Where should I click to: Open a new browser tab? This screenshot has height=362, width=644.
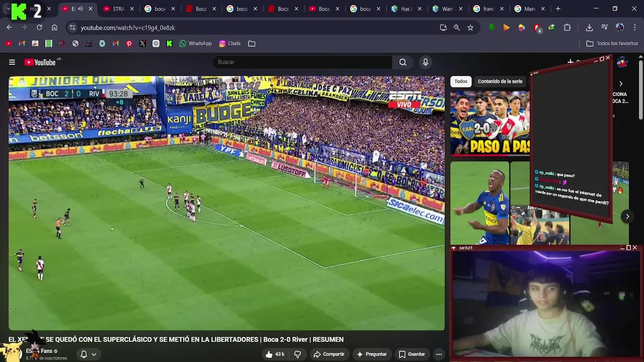pos(558,9)
